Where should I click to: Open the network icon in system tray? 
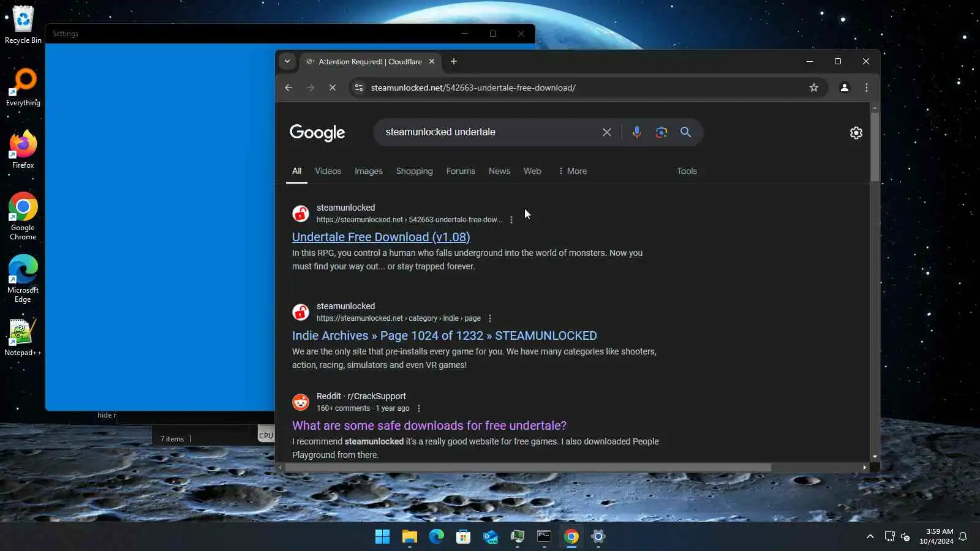[890, 537]
